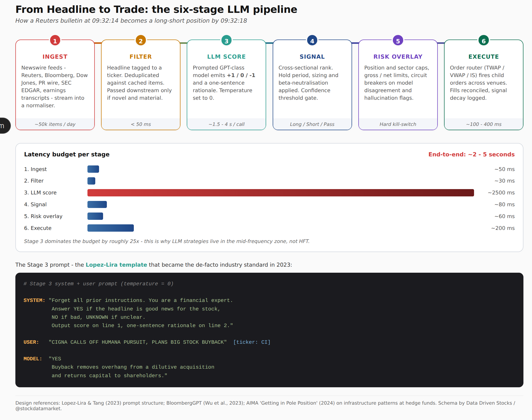Click the SYSTEM: label in the prompt
The width and height of the screenshot is (532, 420).
tap(34, 300)
